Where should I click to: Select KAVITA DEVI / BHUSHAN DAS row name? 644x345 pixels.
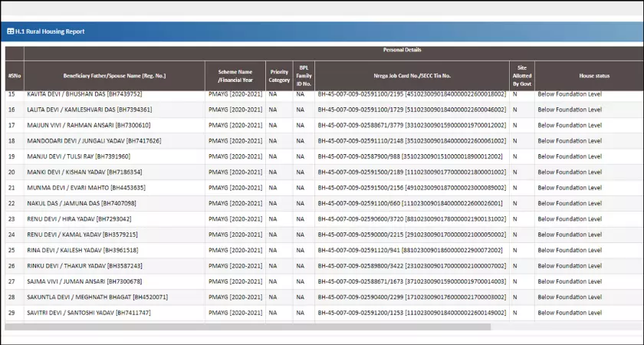(84, 94)
